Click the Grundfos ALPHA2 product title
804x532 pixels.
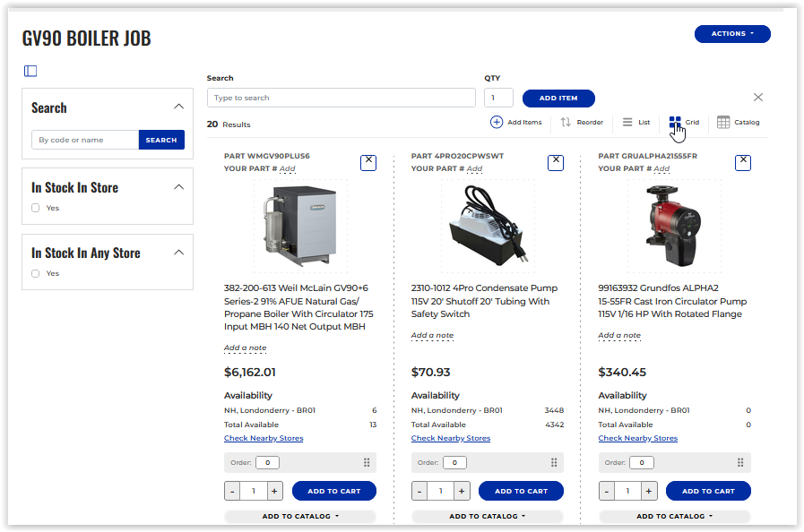tap(672, 301)
